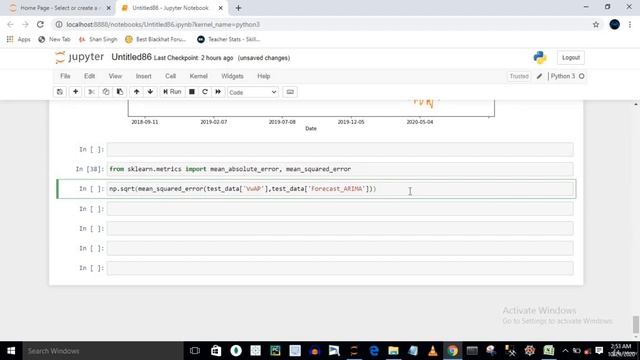Click the np.sqrt mean_squared_error cell

[340, 189]
